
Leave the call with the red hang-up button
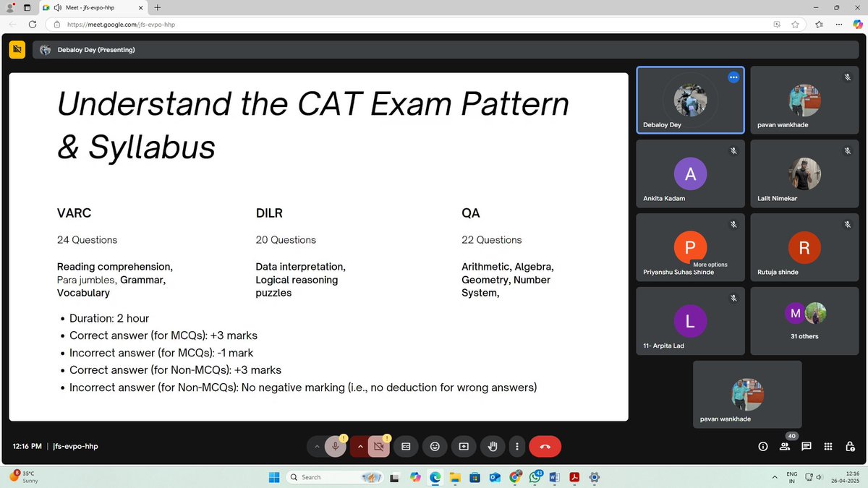[x=545, y=446]
